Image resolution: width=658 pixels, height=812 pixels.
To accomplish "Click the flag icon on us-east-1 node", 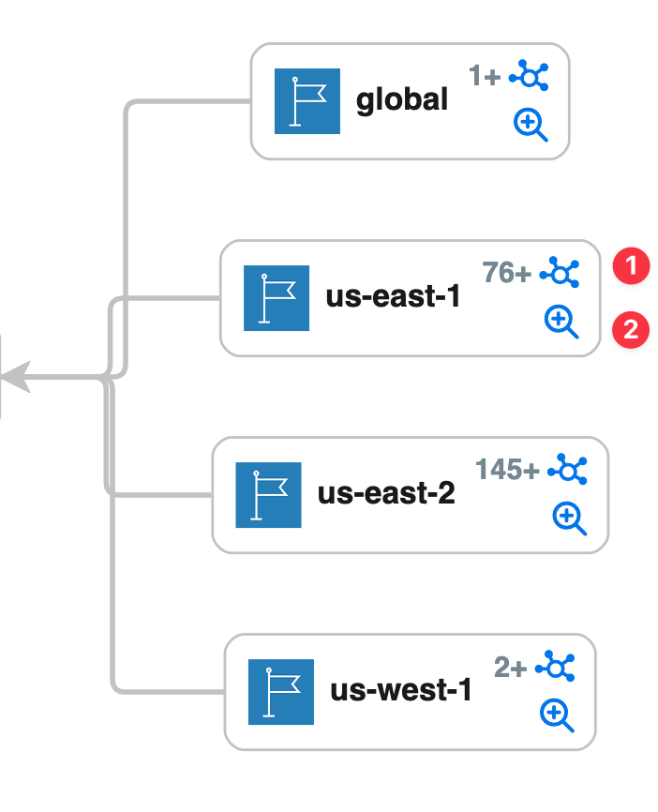I will pyautogui.click(x=277, y=298).
